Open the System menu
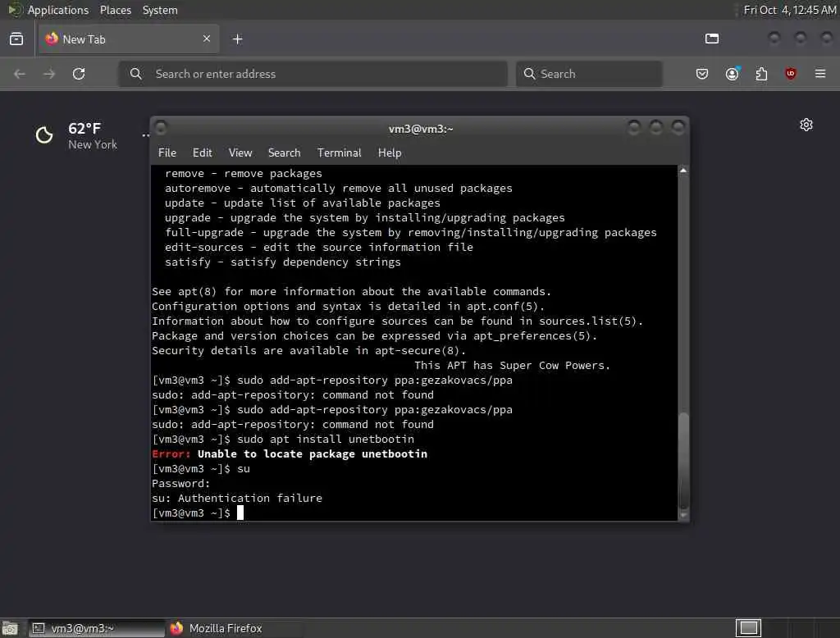The width and height of the screenshot is (840, 638). pos(160,10)
